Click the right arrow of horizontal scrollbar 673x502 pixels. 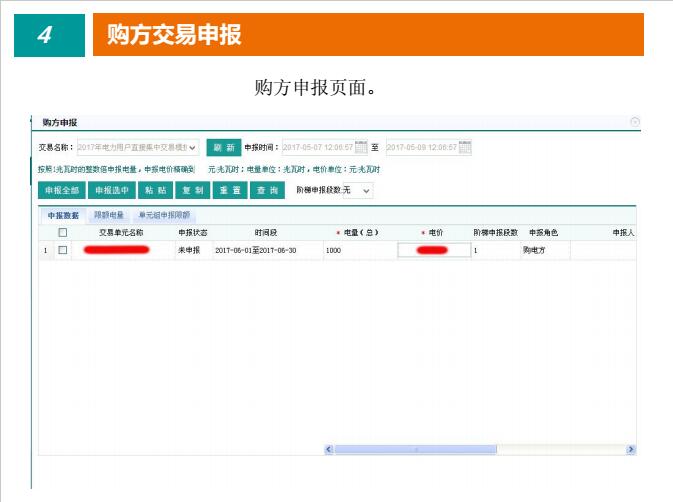click(630, 450)
